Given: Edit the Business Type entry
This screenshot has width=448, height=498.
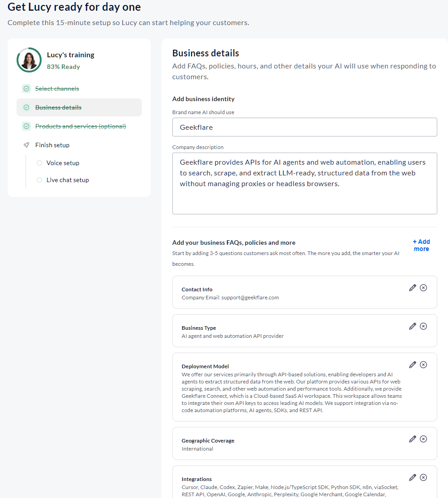Looking at the screenshot, I should (x=412, y=326).
